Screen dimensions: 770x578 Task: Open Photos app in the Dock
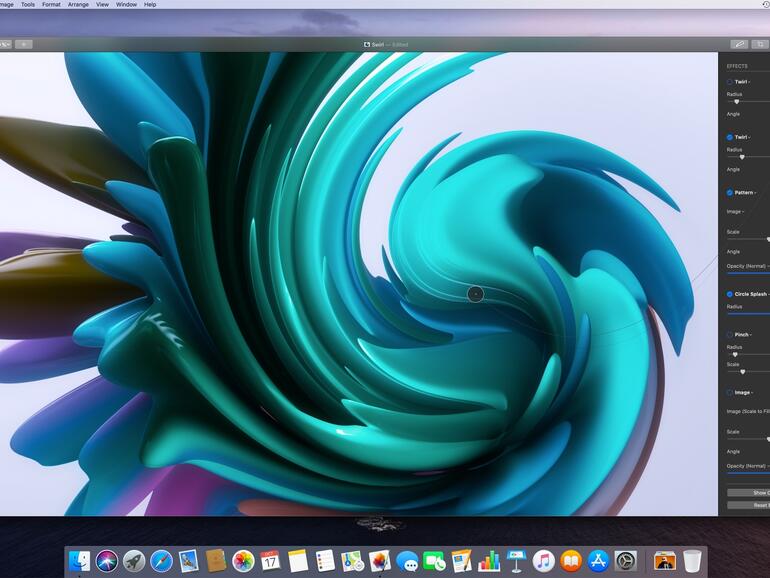(243, 561)
